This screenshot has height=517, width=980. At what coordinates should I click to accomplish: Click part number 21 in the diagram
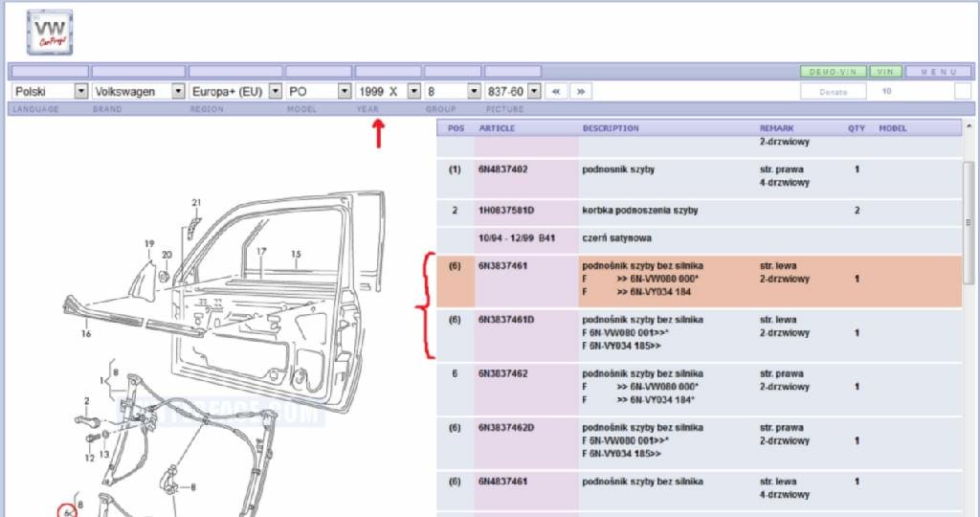[196, 203]
